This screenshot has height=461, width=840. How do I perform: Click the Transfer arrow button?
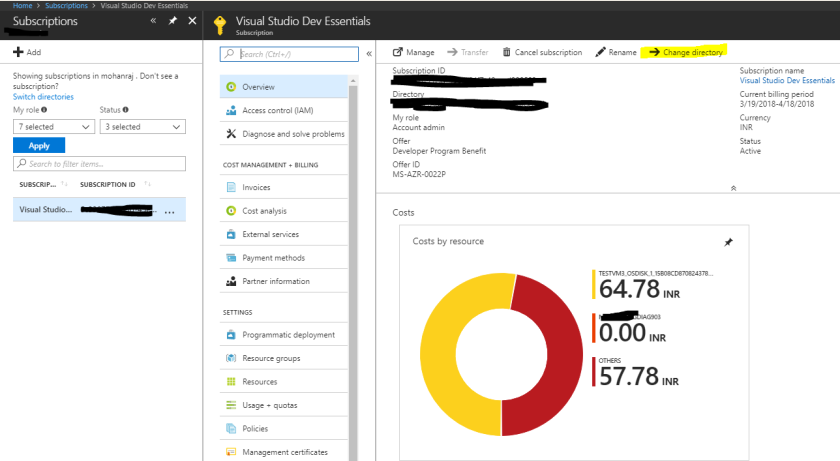(x=468, y=52)
